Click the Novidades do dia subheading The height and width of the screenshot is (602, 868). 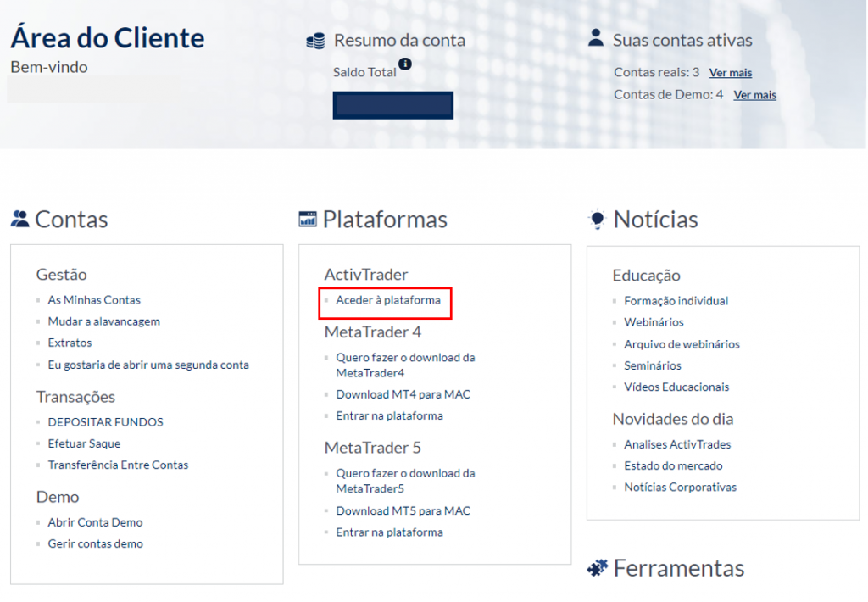coord(672,419)
